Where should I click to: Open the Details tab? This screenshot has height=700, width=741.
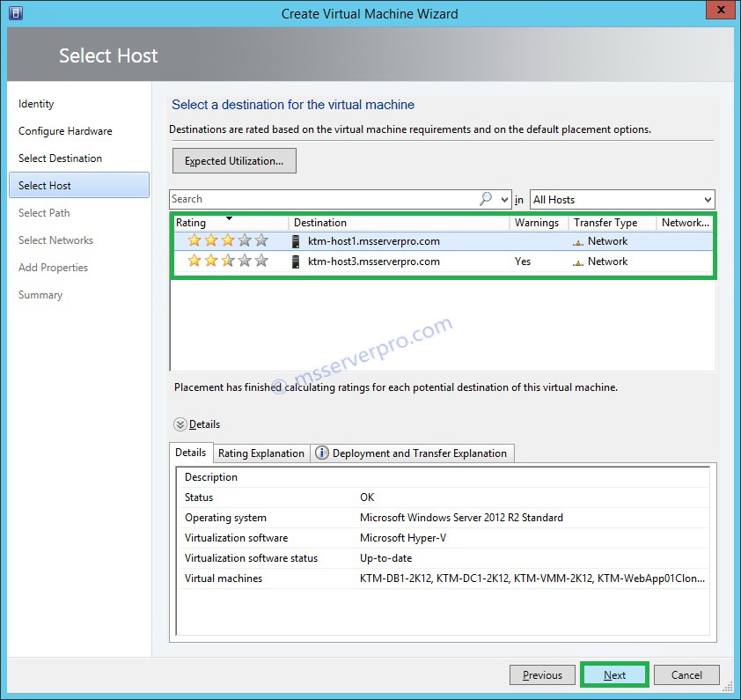[190, 453]
